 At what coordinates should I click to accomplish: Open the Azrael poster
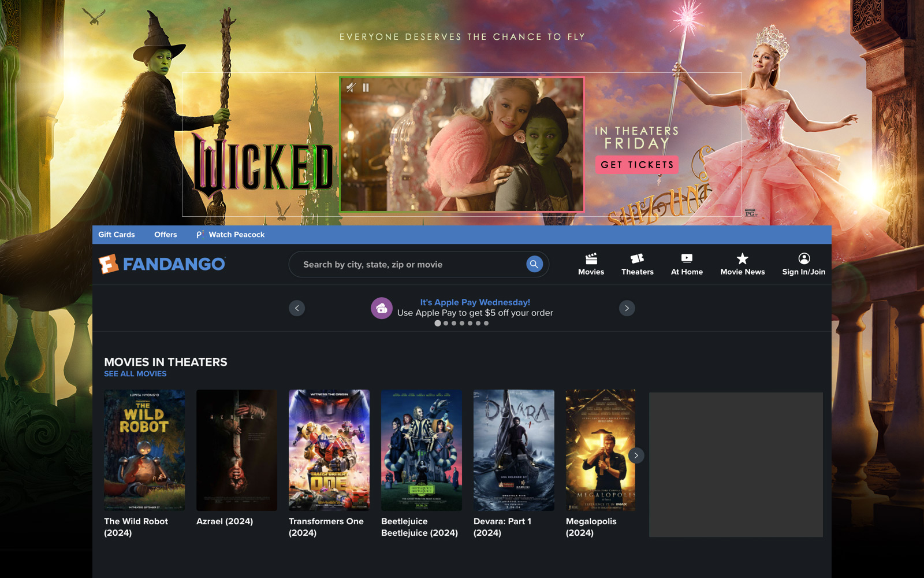[237, 450]
